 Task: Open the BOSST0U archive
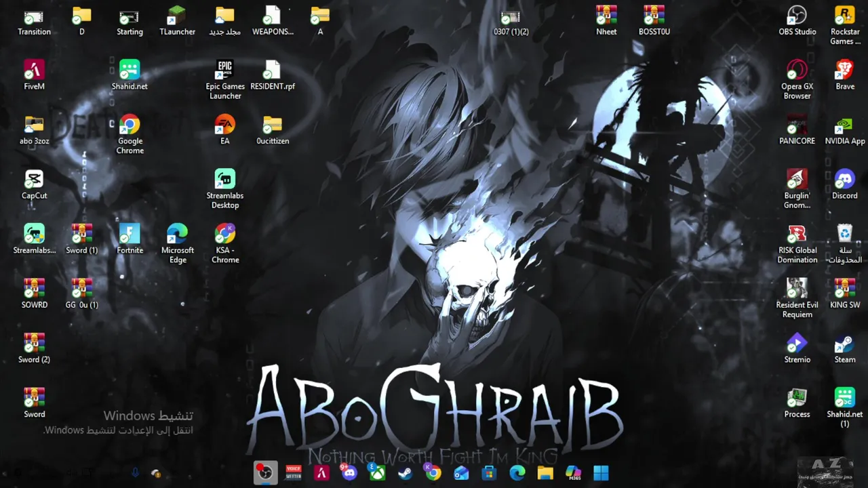pyautogui.click(x=654, y=21)
